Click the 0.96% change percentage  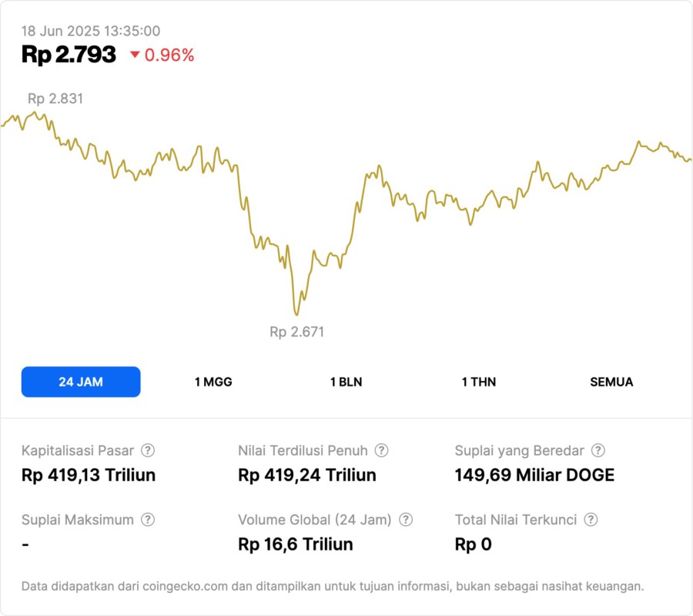coord(169,55)
